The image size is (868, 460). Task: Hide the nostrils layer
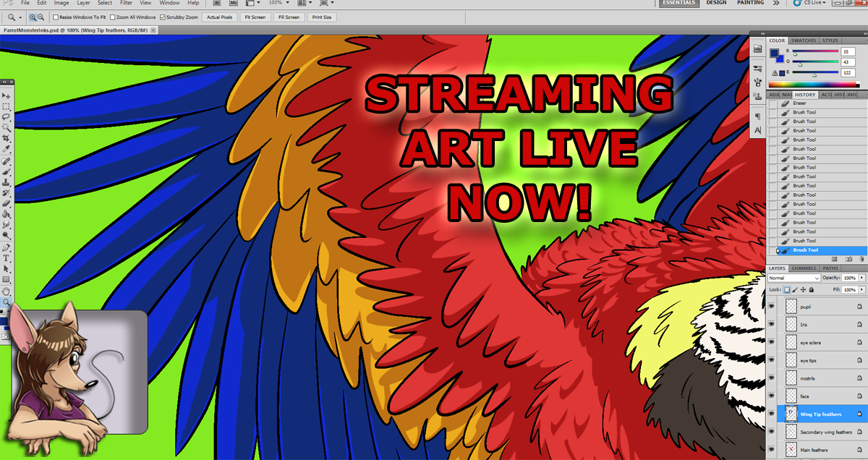(771, 378)
